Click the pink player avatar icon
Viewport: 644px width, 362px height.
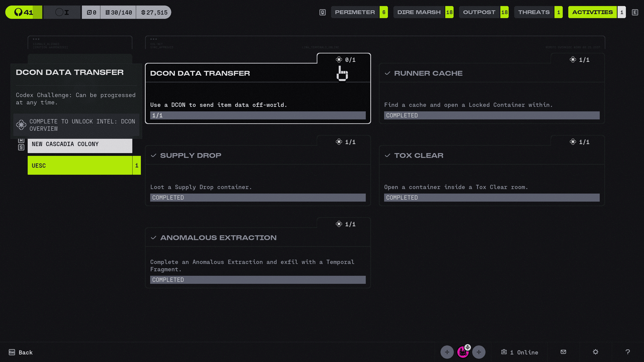[x=463, y=352]
